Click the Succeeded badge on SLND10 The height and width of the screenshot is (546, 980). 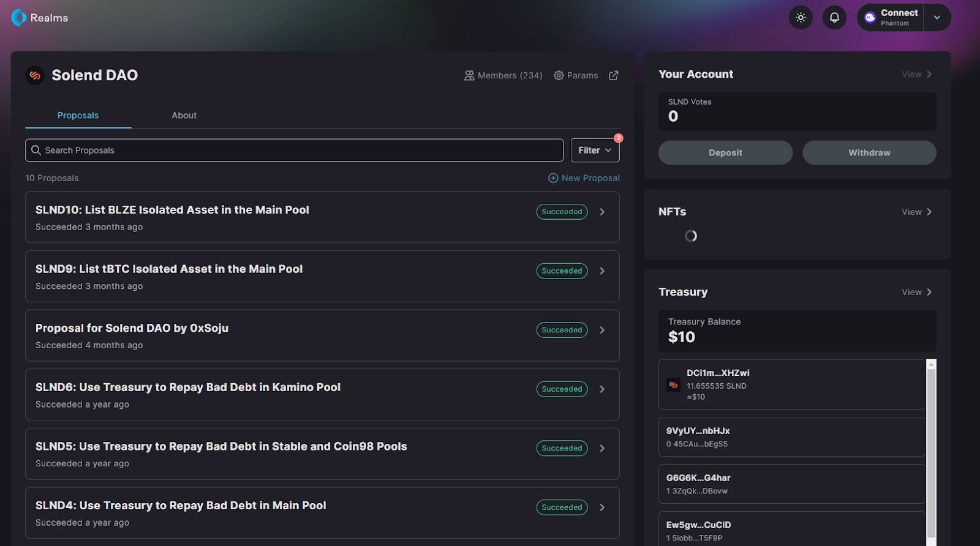tap(562, 212)
